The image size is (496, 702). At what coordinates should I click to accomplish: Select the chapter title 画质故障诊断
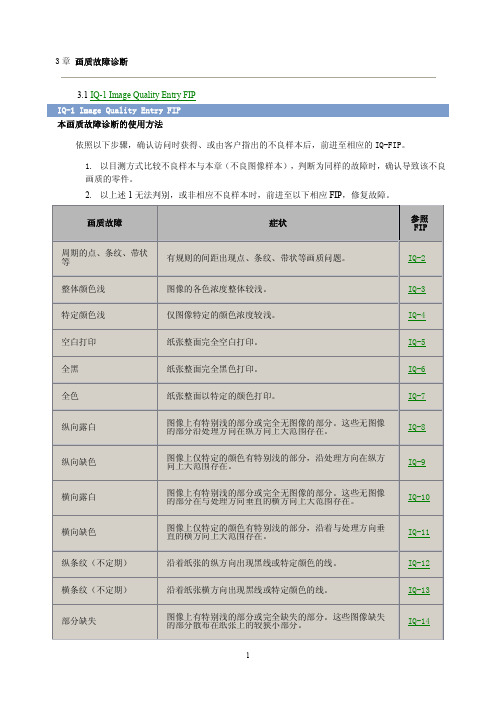(101, 62)
